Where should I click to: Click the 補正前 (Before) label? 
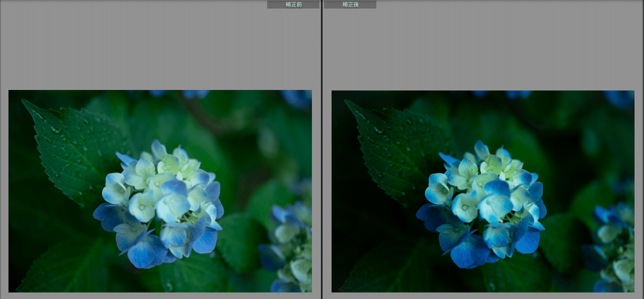point(293,4)
